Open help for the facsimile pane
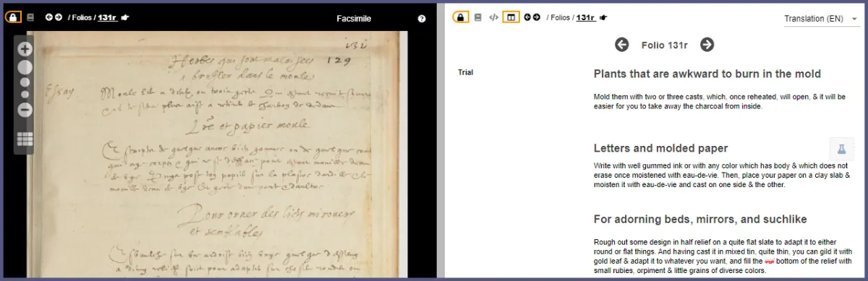868x281 pixels. 422,19
